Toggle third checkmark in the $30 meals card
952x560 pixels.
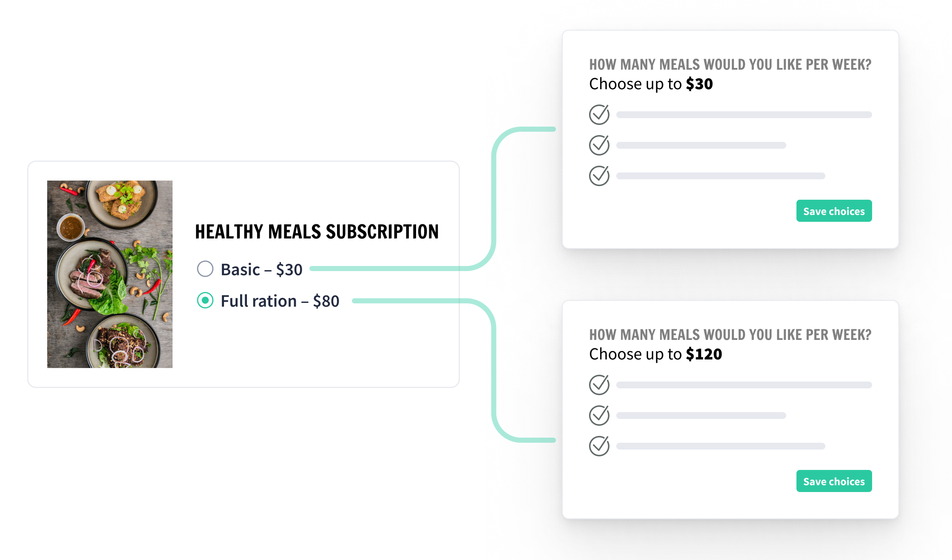(x=599, y=175)
